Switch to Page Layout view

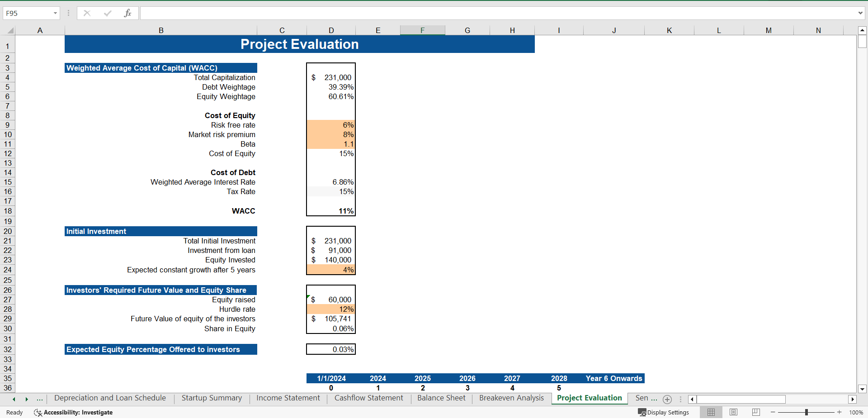click(x=733, y=412)
